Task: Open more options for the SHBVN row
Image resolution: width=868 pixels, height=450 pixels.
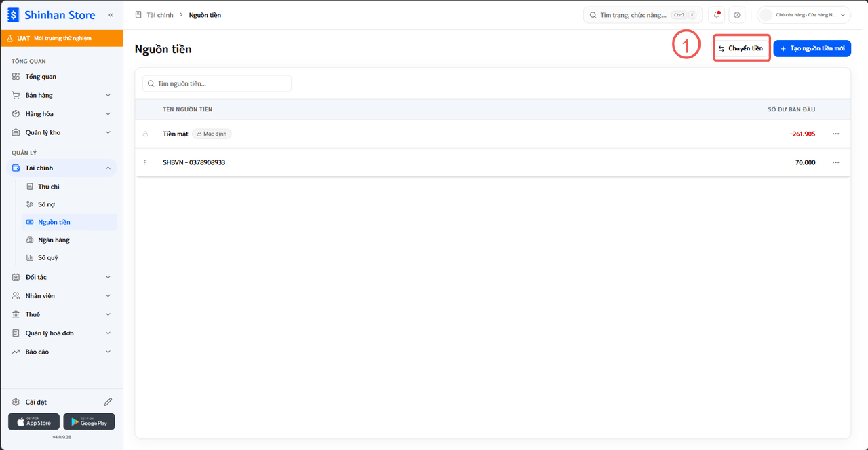Action: click(835, 162)
